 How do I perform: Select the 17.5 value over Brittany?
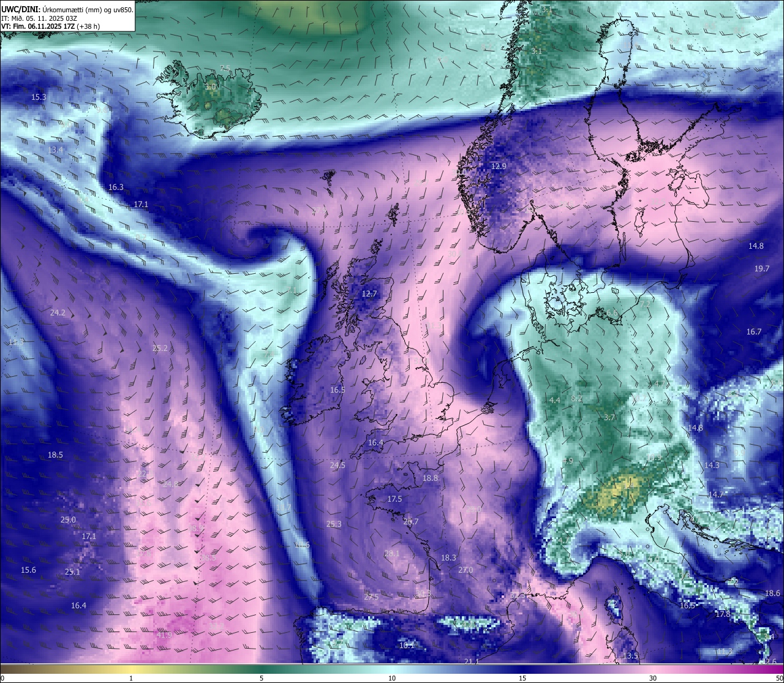[x=394, y=499]
